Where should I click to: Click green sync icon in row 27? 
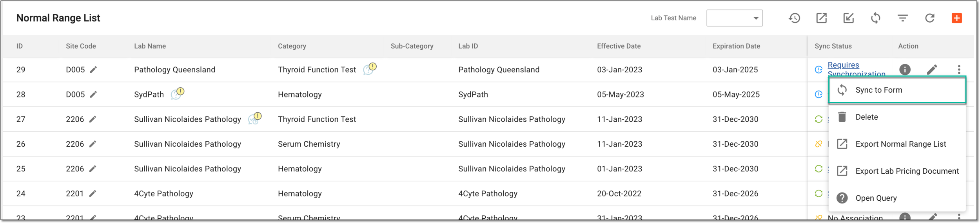tap(818, 119)
